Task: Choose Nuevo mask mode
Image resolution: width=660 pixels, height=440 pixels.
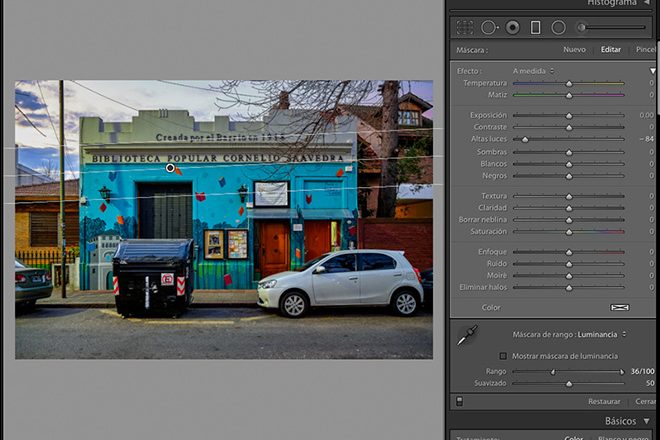Action: (574, 50)
